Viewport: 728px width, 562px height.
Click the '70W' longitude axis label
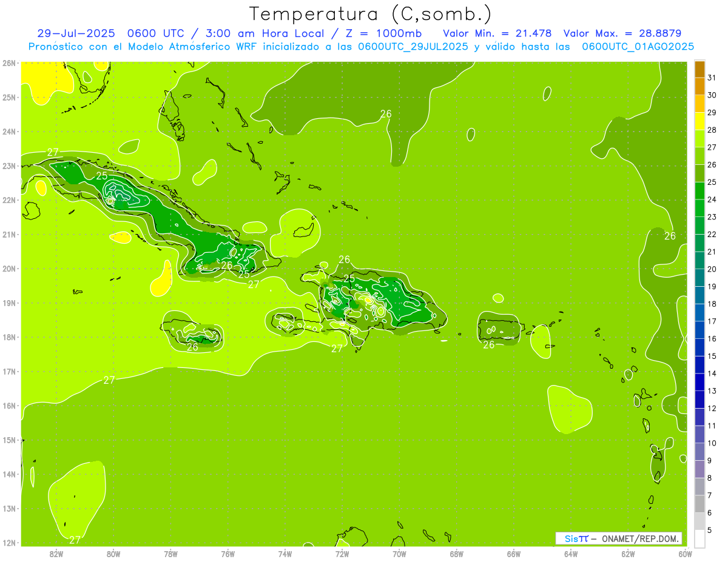coord(399,554)
